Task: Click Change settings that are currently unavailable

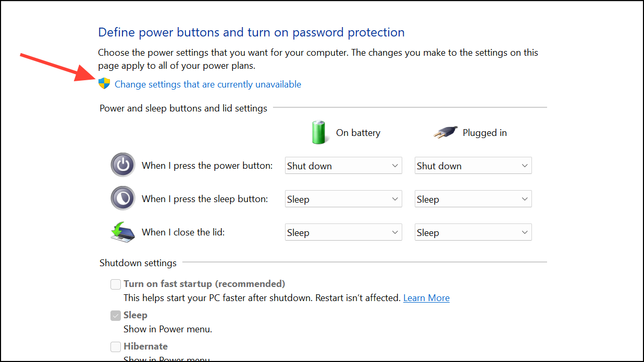Action: click(x=207, y=84)
